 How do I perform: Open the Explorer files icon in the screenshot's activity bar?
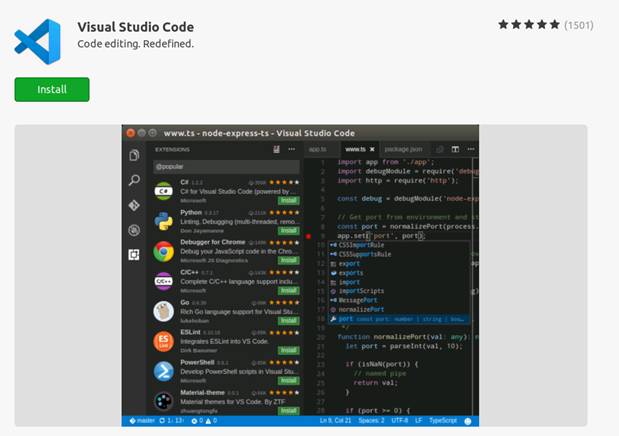[x=134, y=155]
